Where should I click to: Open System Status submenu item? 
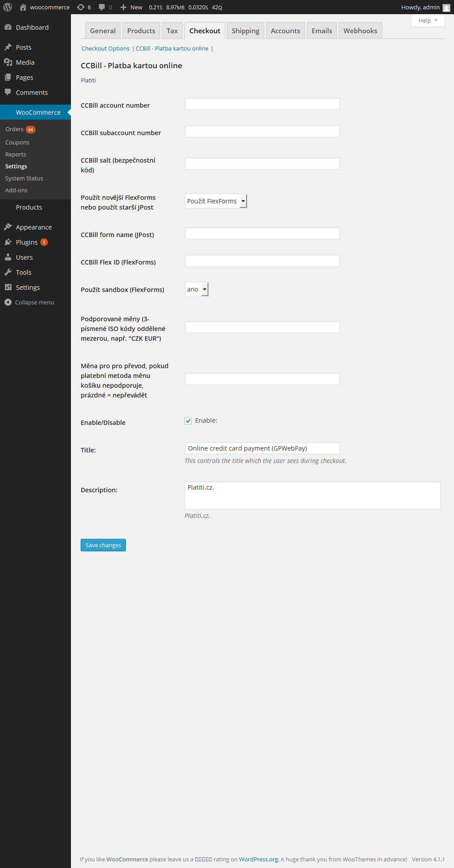[x=24, y=178]
